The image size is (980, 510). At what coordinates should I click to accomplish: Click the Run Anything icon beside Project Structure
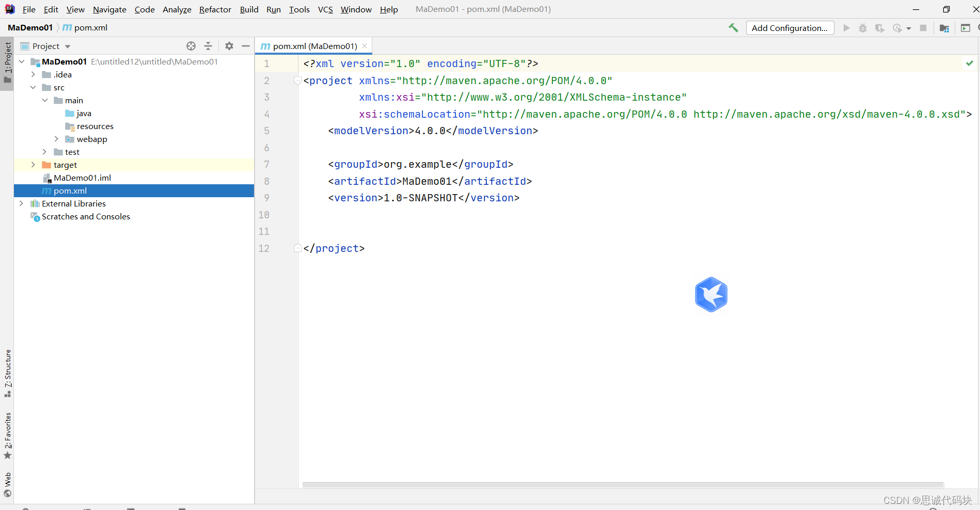pos(966,28)
